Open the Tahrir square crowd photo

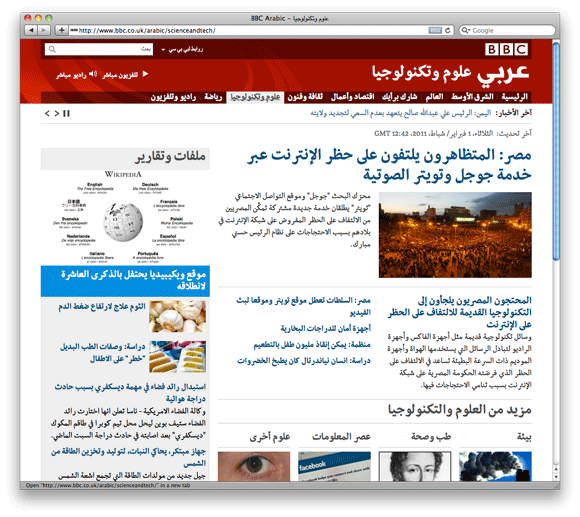click(455, 235)
